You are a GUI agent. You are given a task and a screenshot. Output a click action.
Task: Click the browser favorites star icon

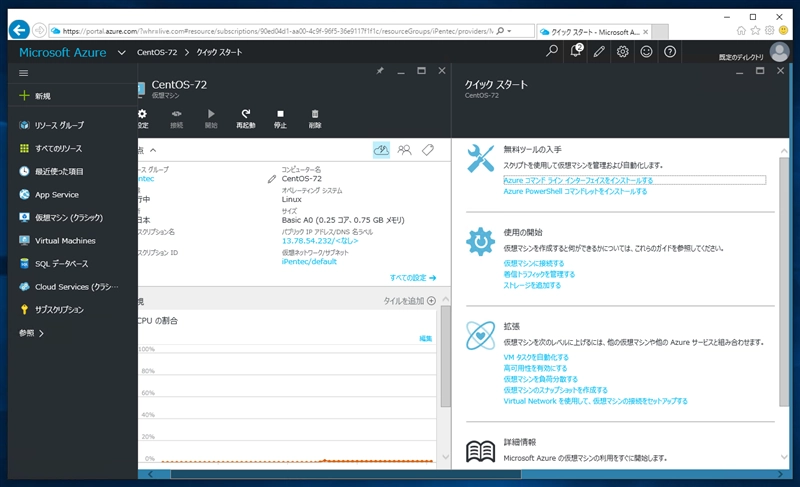coord(755,31)
